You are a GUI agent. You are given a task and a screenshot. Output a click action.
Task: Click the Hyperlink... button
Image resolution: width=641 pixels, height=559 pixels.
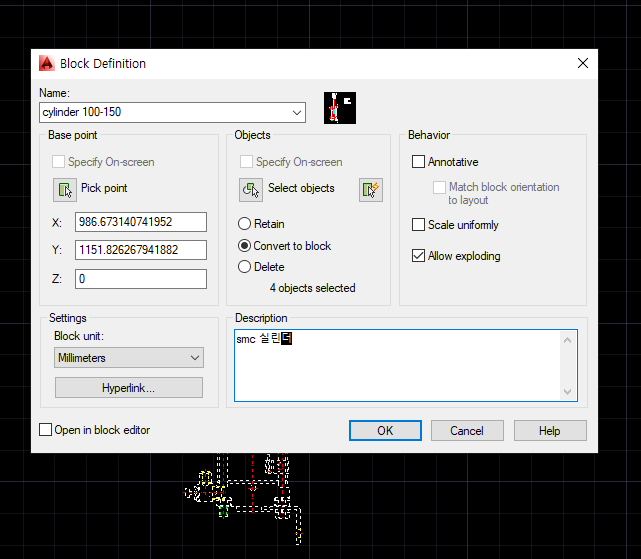[x=129, y=387]
